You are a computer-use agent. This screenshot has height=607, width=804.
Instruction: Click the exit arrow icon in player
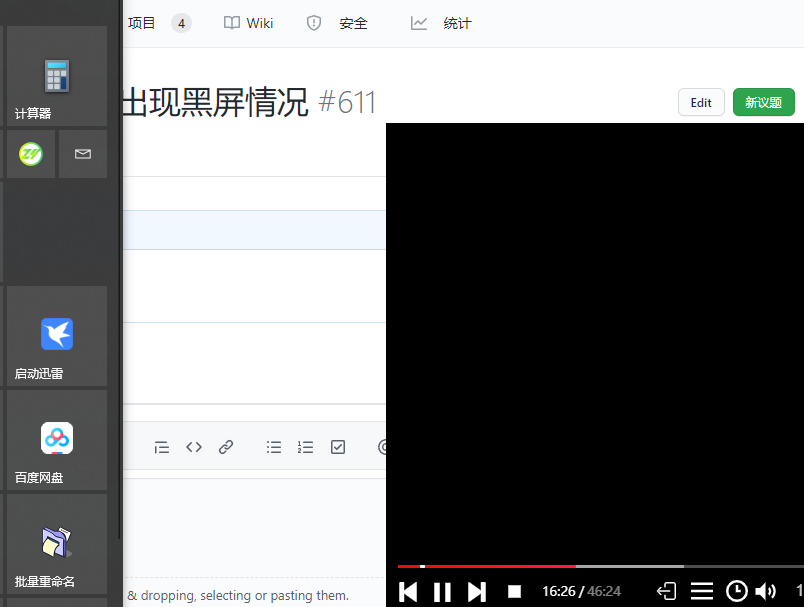(667, 591)
